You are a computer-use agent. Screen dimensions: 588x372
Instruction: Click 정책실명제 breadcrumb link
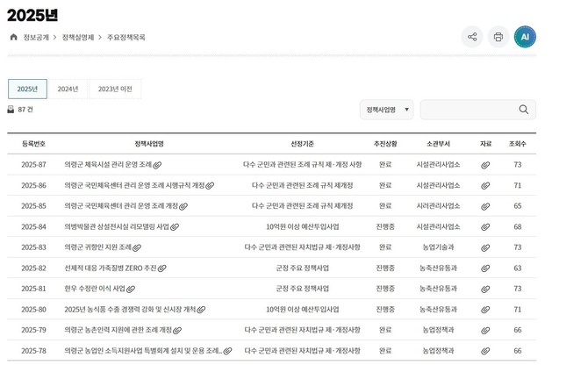[78, 38]
